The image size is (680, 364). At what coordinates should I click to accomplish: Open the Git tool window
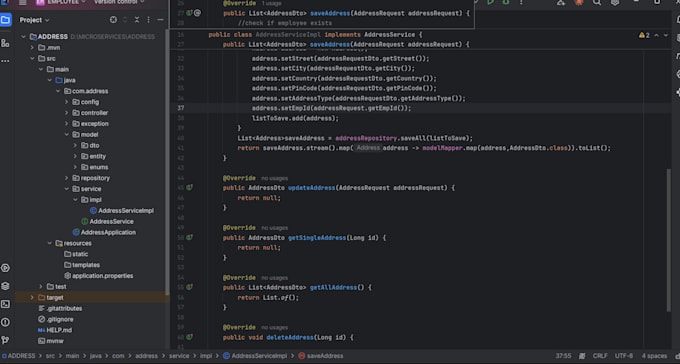click(5, 340)
